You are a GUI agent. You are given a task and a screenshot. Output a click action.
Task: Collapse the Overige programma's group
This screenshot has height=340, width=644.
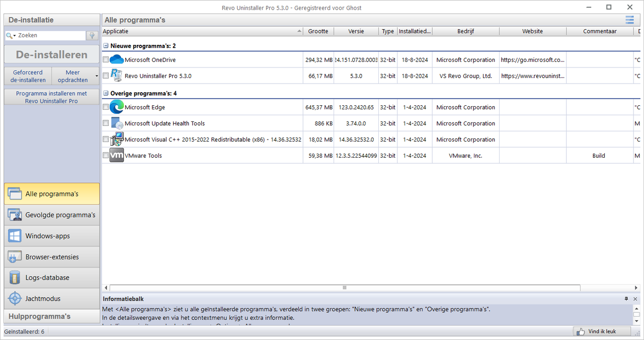(x=106, y=93)
